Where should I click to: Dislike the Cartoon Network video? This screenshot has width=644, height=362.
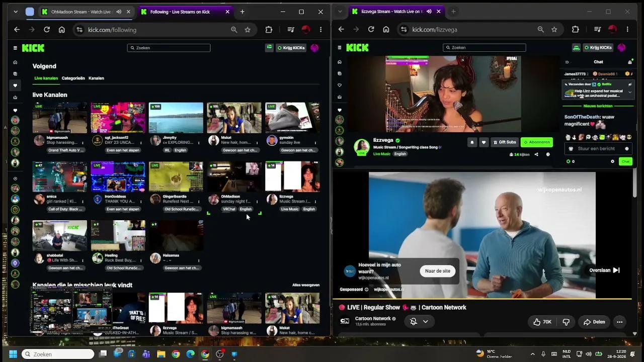click(566, 322)
